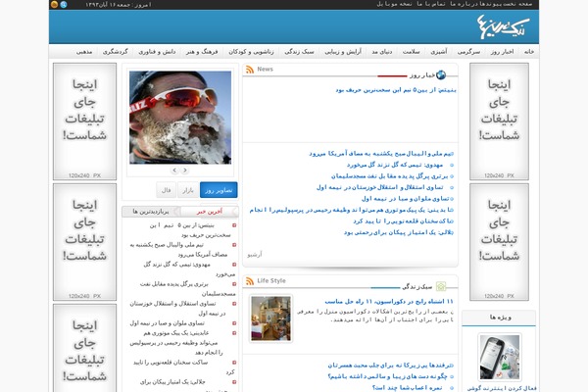
Task: Open دنیای مد menu item
Action: pos(382,52)
